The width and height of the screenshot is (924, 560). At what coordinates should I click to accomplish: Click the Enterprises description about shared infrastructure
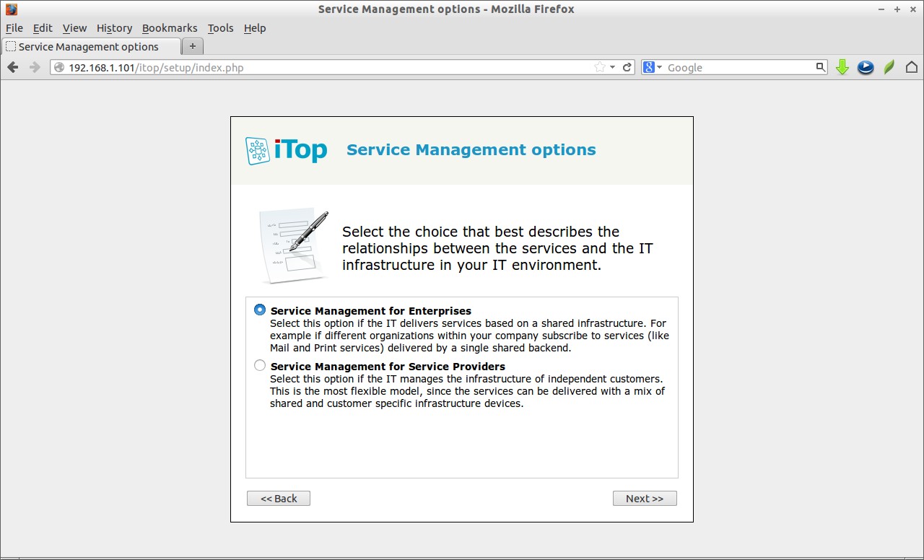pyautogui.click(x=469, y=336)
